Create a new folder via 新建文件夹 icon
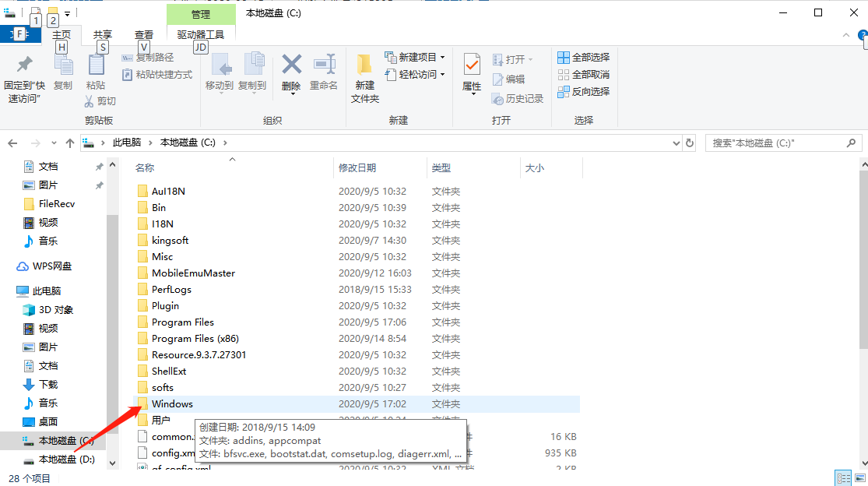 click(x=364, y=74)
